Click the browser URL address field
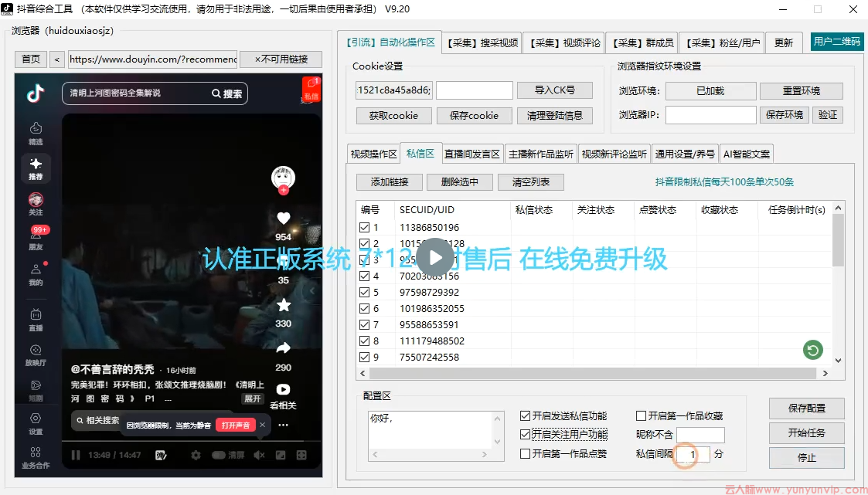Image resolution: width=868 pixels, height=495 pixels. click(x=153, y=59)
